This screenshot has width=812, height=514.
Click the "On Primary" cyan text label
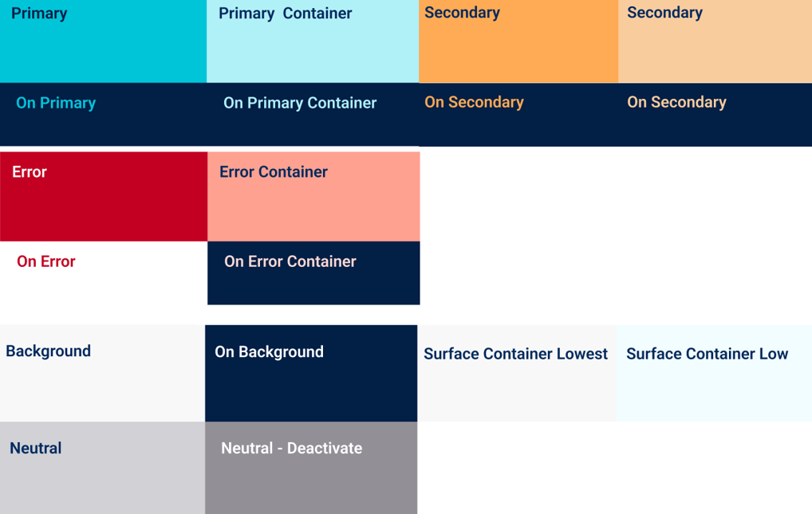56,103
